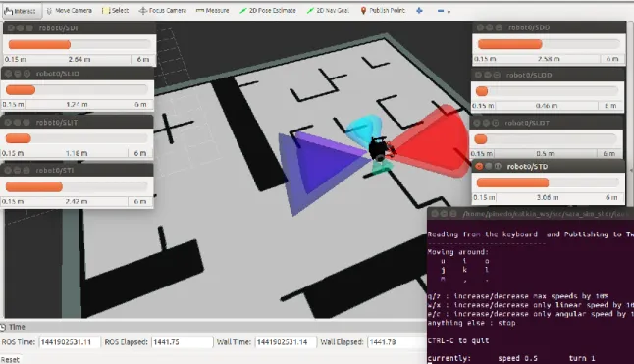Click 'CTRL-C to quit' in the terminal
The image size is (634, 364).
click(457, 340)
